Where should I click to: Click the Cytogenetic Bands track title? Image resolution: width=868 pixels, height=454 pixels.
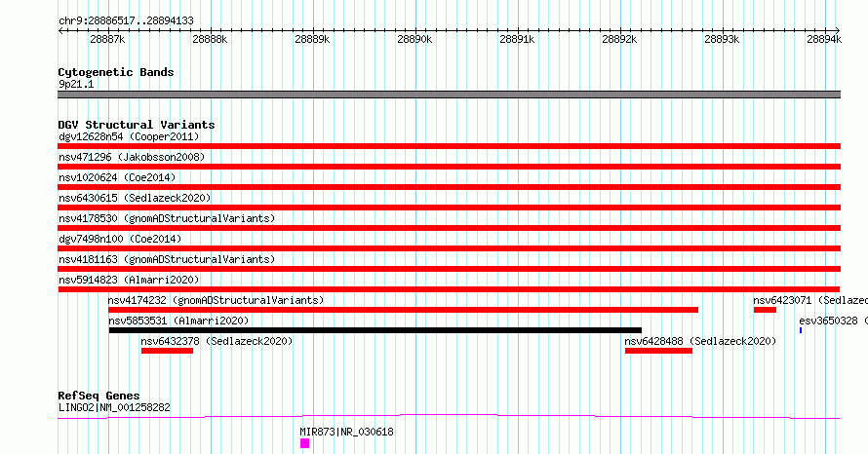tap(116, 72)
